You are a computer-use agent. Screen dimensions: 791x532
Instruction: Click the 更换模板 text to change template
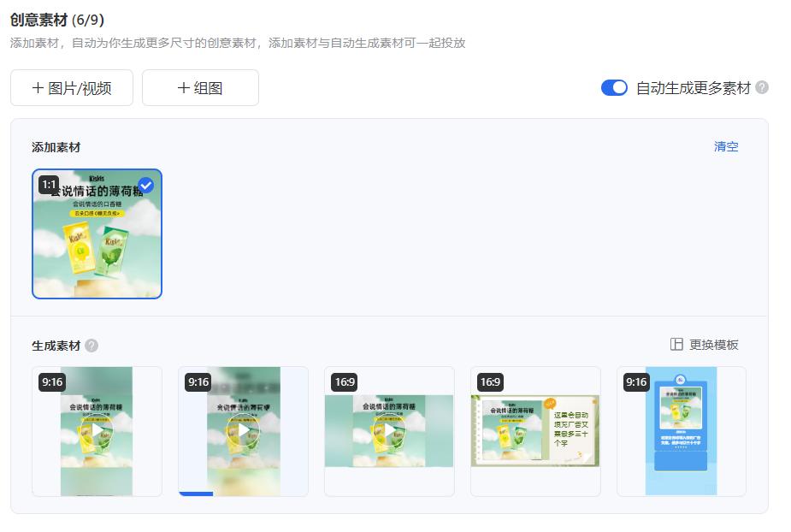[x=715, y=344]
